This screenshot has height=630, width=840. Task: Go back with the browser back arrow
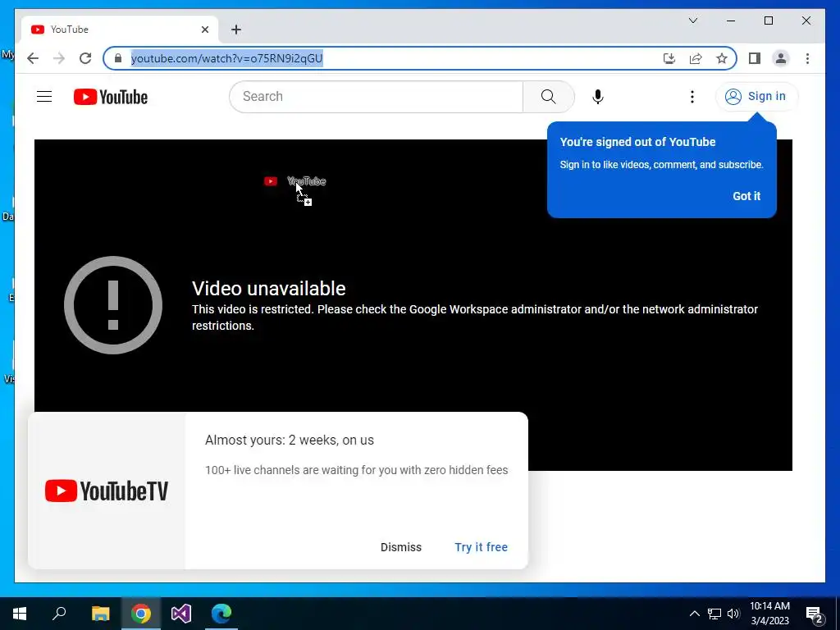(x=33, y=58)
